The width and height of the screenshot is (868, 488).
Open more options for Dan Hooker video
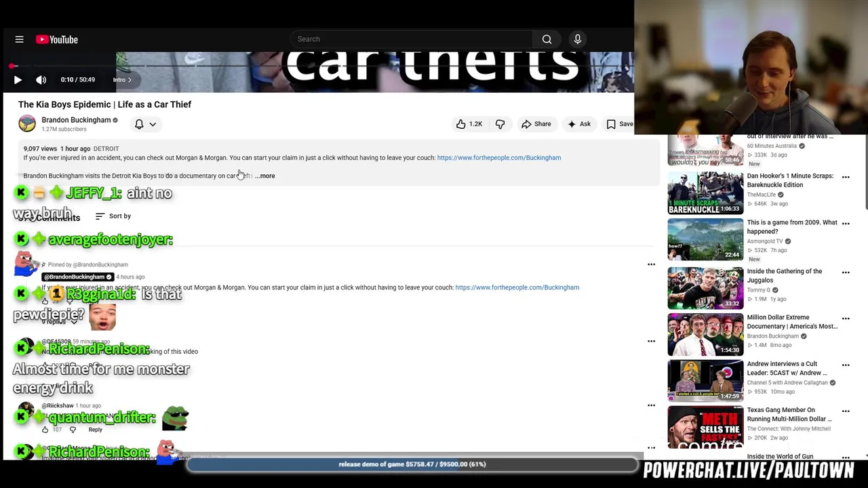(x=846, y=178)
